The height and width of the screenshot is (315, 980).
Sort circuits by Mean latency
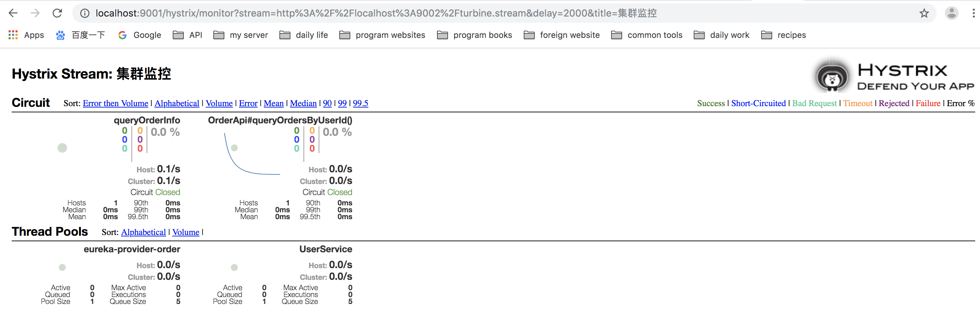(x=274, y=103)
